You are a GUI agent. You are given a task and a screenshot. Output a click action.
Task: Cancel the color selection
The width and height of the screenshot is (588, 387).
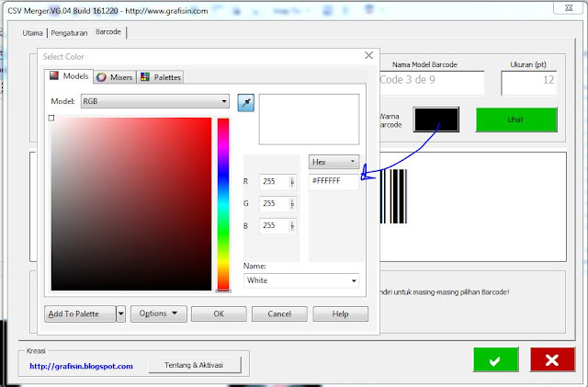(x=279, y=313)
